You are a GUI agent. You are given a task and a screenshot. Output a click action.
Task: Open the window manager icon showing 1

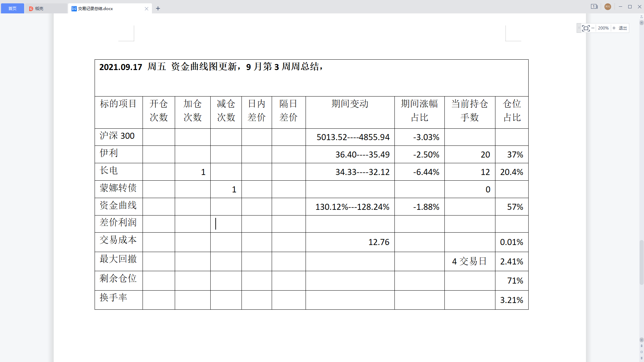(594, 7)
